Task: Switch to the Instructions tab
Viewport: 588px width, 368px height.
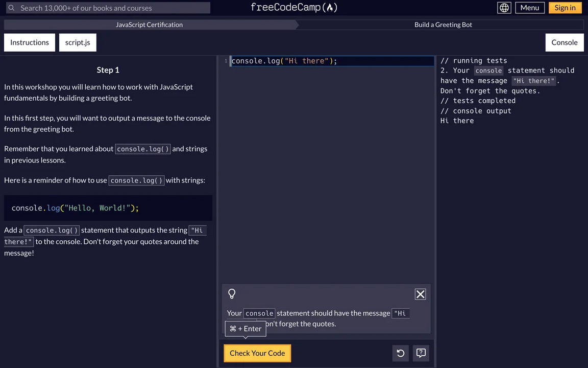Action: 30,42
